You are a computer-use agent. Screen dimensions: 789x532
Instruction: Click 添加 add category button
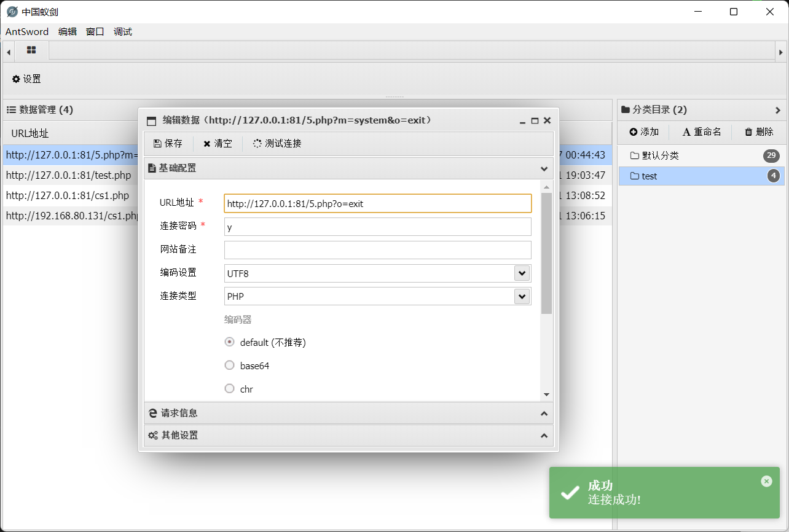click(644, 132)
